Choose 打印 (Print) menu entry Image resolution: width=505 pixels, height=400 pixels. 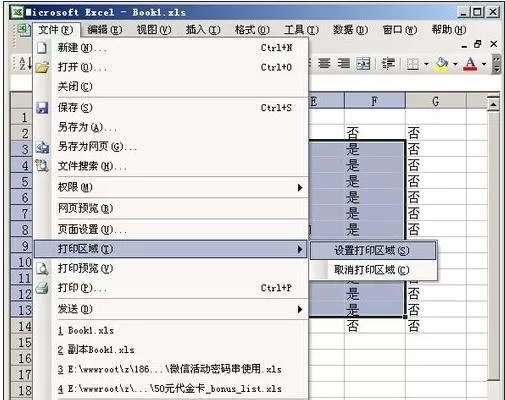(x=171, y=288)
